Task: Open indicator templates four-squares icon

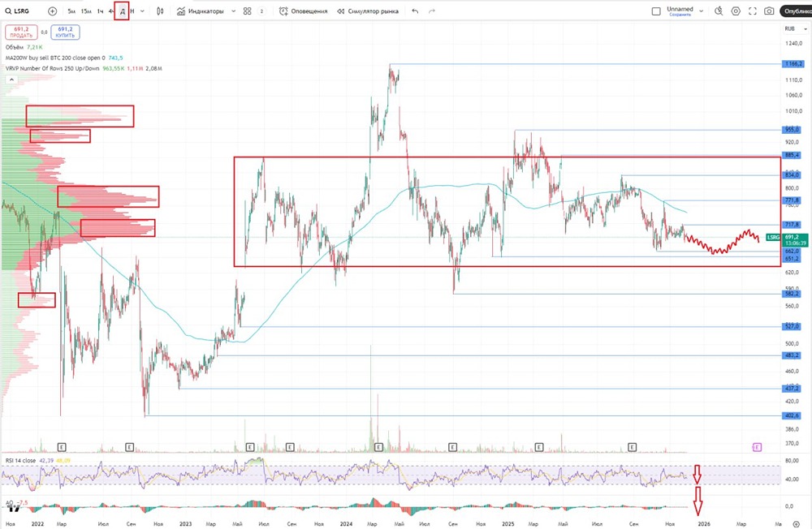Action: [248, 11]
